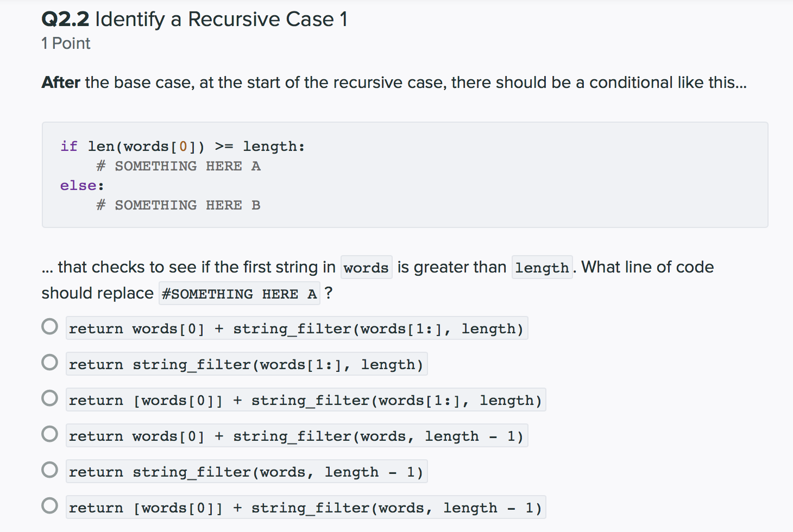Click the third answer's code label with [words[0]] and words[1:]
This screenshot has width=793, height=532.
[x=306, y=400]
